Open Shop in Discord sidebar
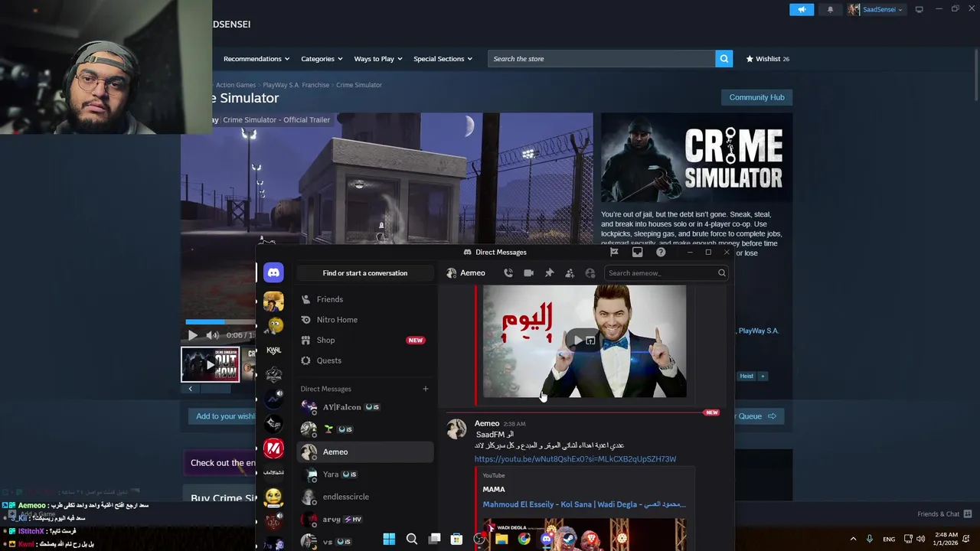Image resolution: width=980 pixels, height=551 pixels. point(364,340)
